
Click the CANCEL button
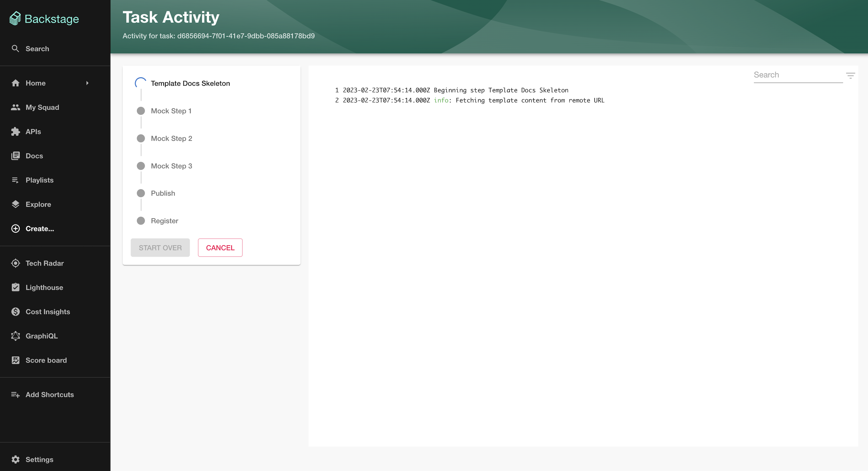pyautogui.click(x=220, y=248)
